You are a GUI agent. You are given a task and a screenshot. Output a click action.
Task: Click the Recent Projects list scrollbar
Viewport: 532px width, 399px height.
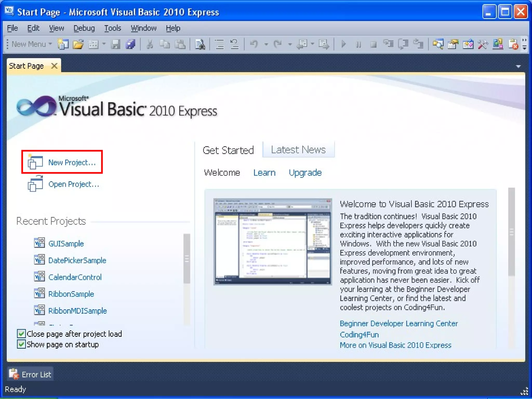[187, 259]
